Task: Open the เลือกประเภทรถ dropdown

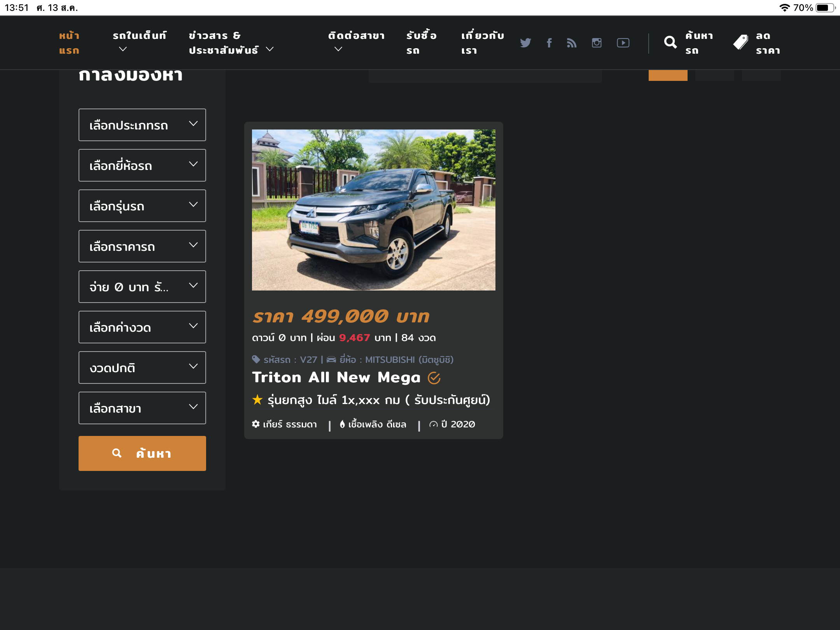Action: tap(142, 125)
